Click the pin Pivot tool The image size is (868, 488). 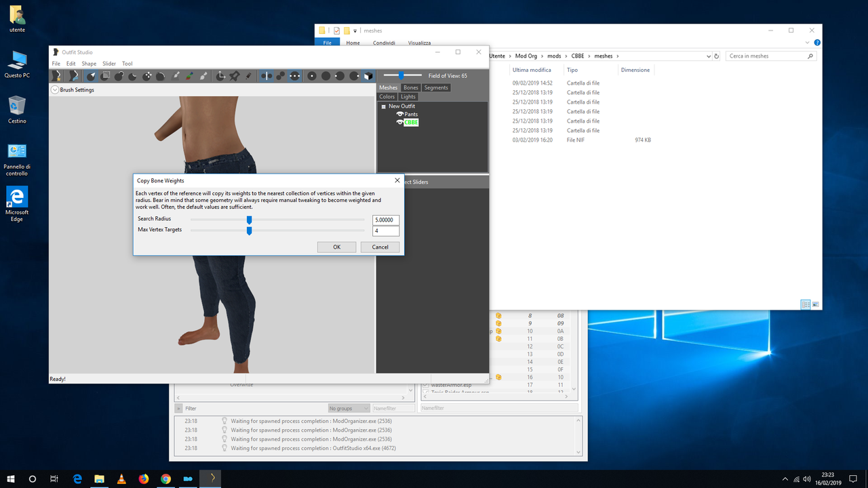235,76
